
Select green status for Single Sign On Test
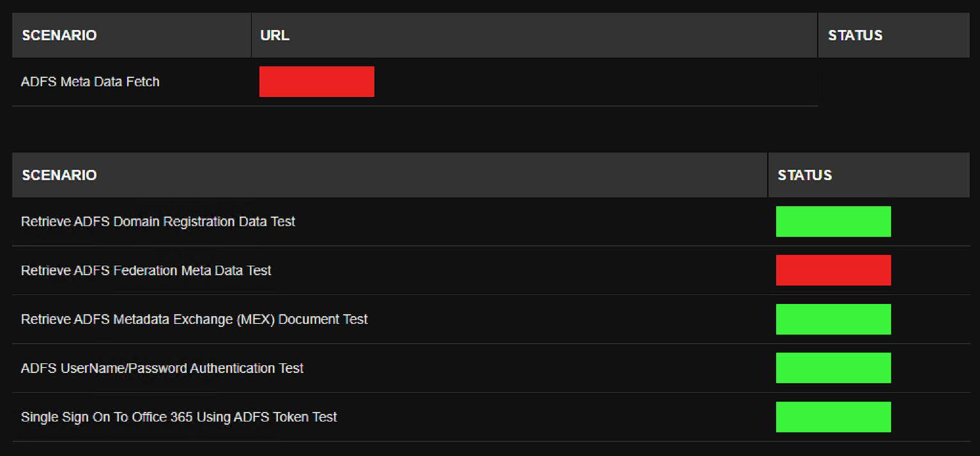(833, 417)
